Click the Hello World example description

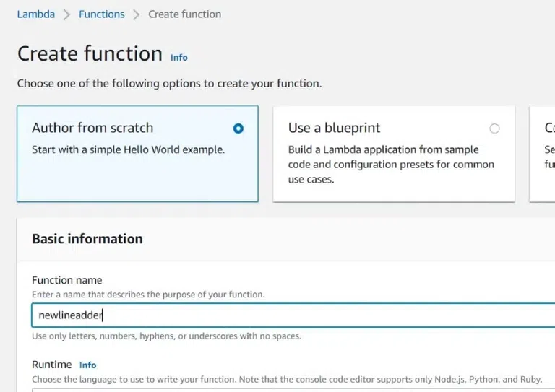click(129, 150)
